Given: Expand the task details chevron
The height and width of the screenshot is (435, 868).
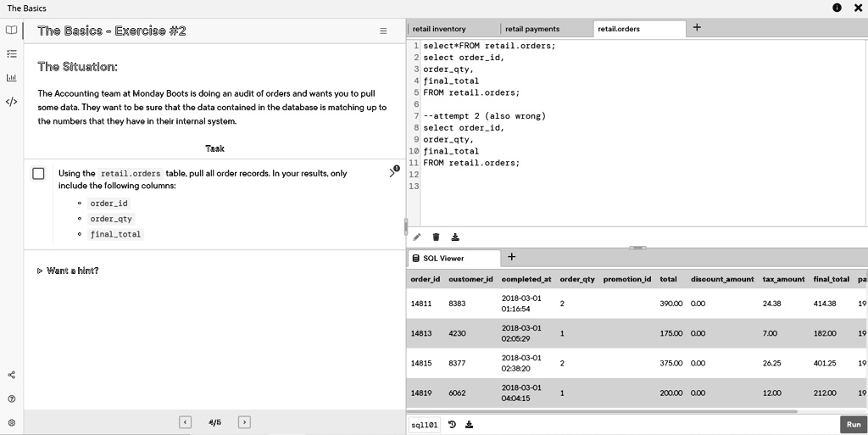Looking at the screenshot, I should pos(392,173).
